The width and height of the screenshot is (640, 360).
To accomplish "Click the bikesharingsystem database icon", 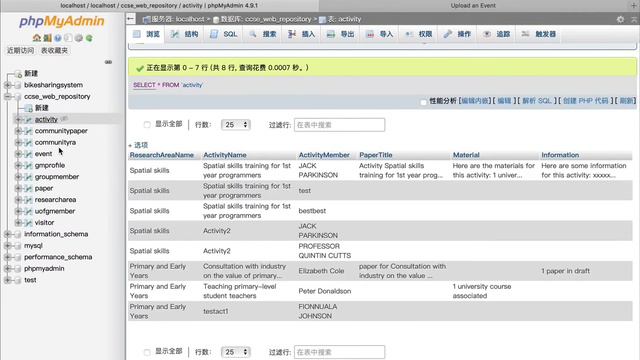I will 18,85.
